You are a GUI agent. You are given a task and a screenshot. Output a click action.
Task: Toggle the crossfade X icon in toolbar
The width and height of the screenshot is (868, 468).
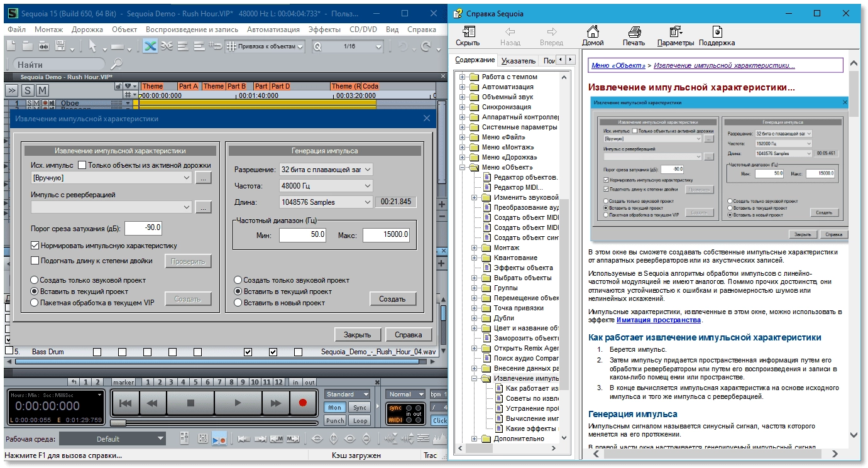[150, 46]
